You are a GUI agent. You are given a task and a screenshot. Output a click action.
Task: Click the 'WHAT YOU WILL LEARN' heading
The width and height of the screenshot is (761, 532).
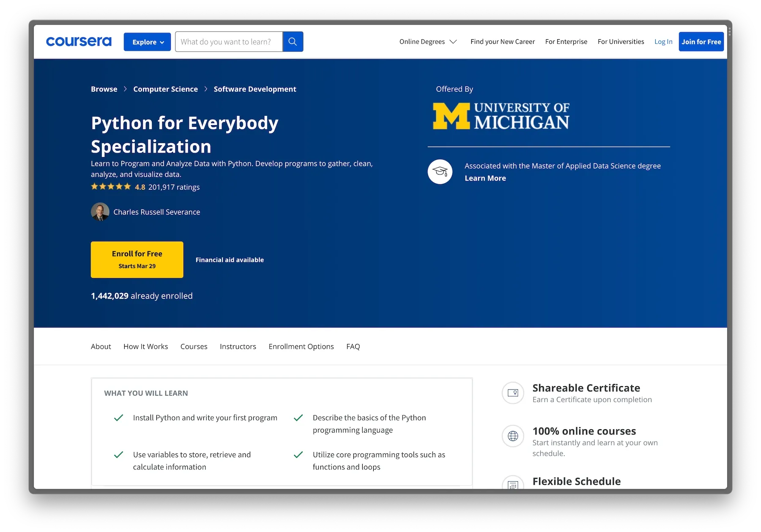pyautogui.click(x=146, y=393)
